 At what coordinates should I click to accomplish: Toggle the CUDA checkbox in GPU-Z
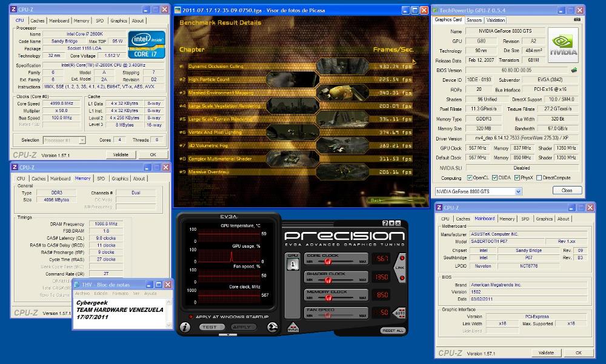[494, 177]
